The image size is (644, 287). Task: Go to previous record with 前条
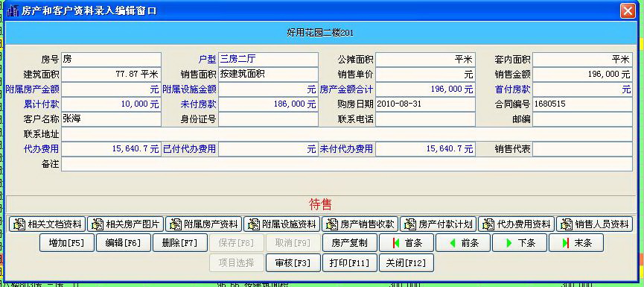(463, 242)
